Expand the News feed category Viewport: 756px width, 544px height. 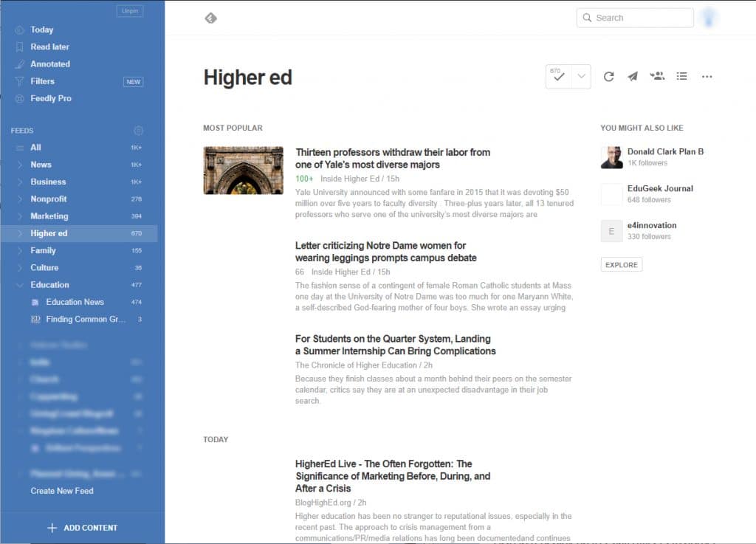coord(19,165)
